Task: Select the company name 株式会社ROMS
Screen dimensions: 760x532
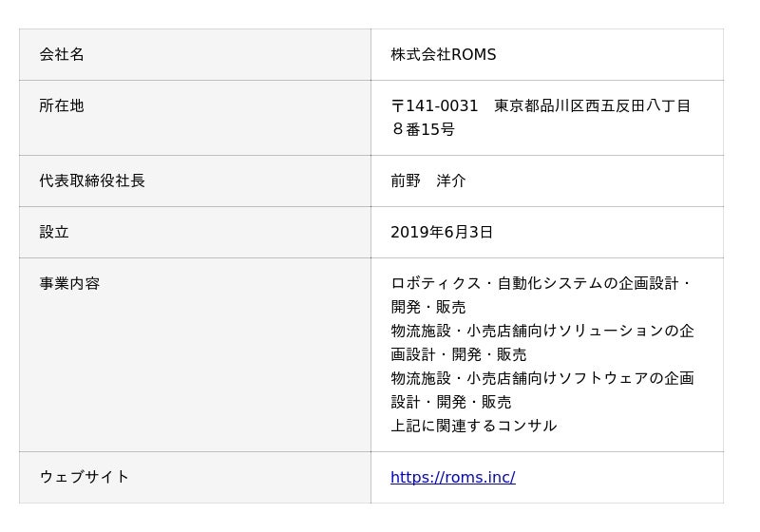Action: (444, 54)
